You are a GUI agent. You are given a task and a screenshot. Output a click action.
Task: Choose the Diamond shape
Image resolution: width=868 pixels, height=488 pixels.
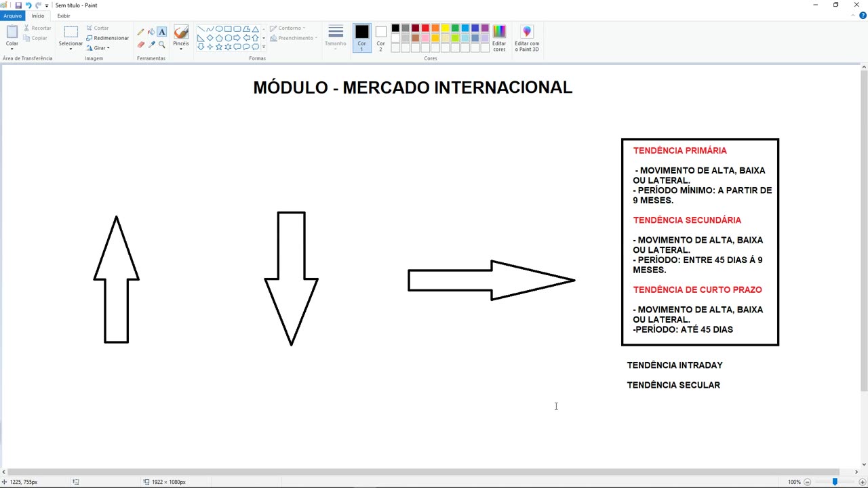click(210, 38)
